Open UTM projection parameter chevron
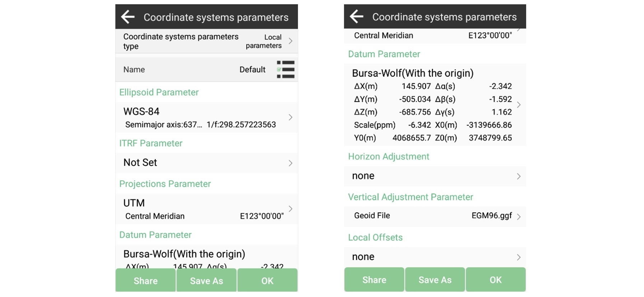The image size is (644, 297). coord(290,209)
